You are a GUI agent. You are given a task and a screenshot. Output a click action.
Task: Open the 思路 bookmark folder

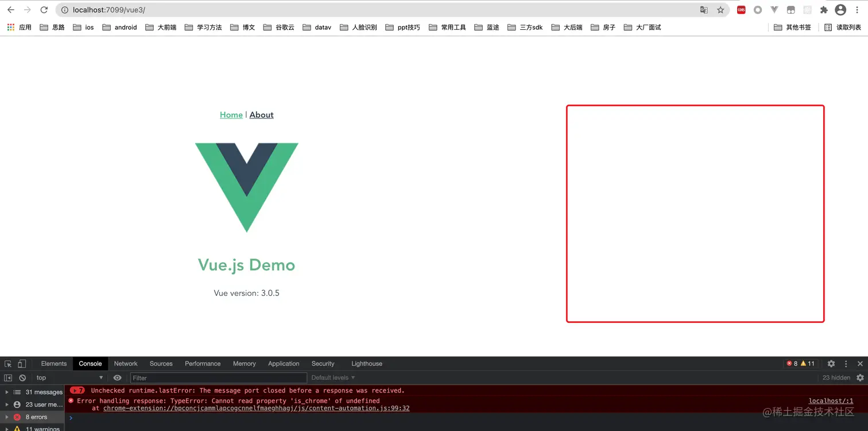click(52, 27)
